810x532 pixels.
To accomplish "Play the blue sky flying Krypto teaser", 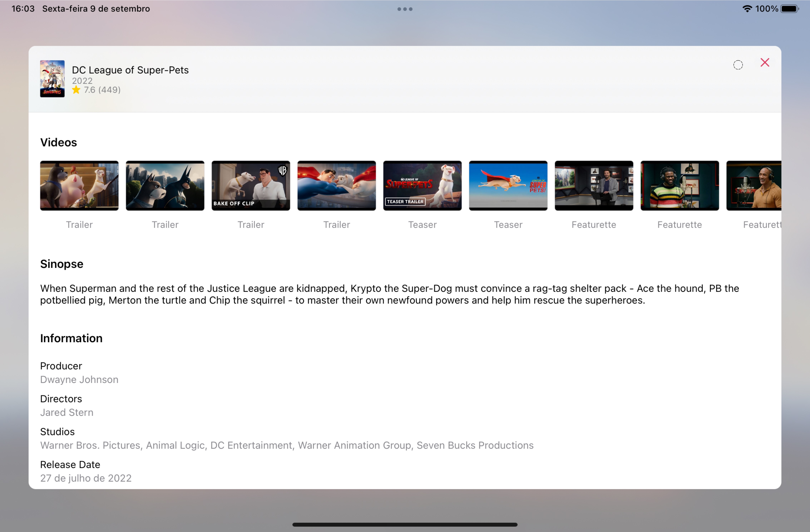I will [508, 185].
